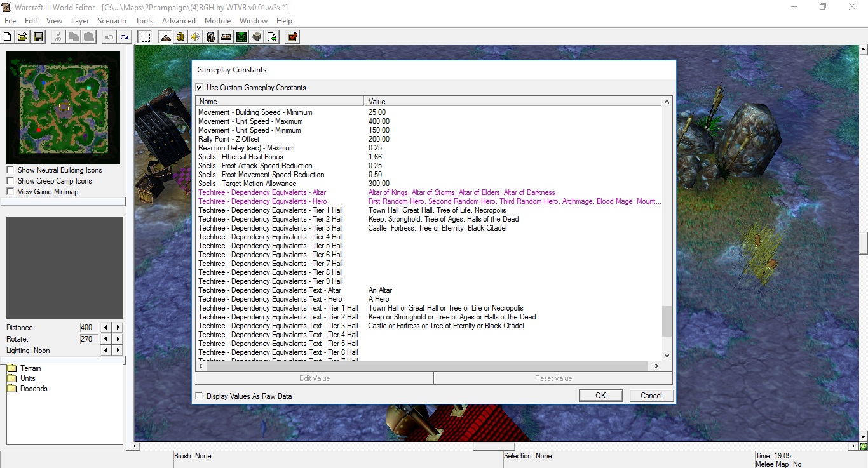Increase Distance with right arrow

pos(118,328)
